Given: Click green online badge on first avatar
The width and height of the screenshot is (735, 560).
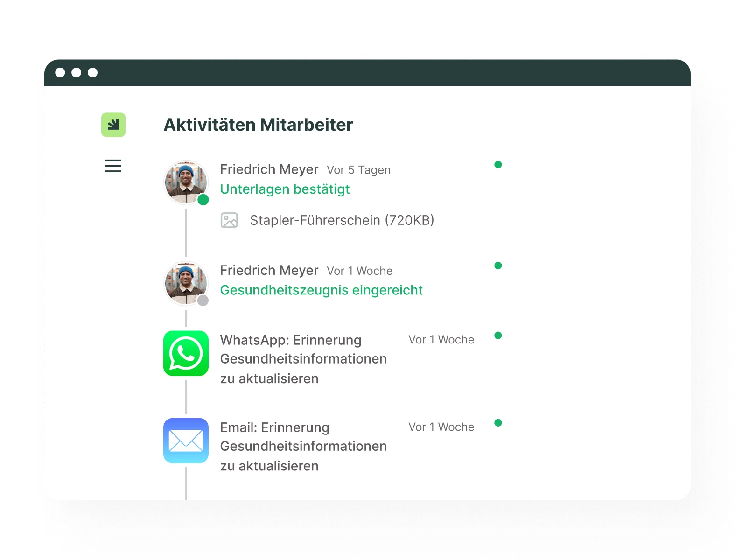Looking at the screenshot, I should 203,200.
